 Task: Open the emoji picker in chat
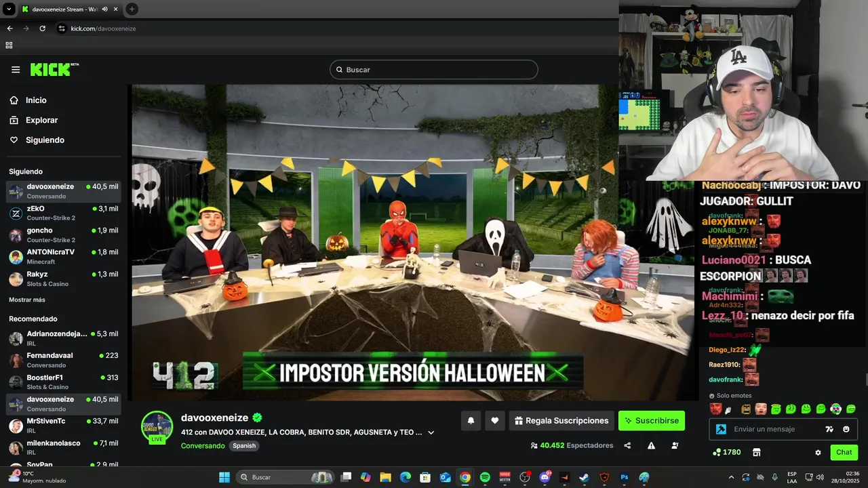(x=846, y=429)
